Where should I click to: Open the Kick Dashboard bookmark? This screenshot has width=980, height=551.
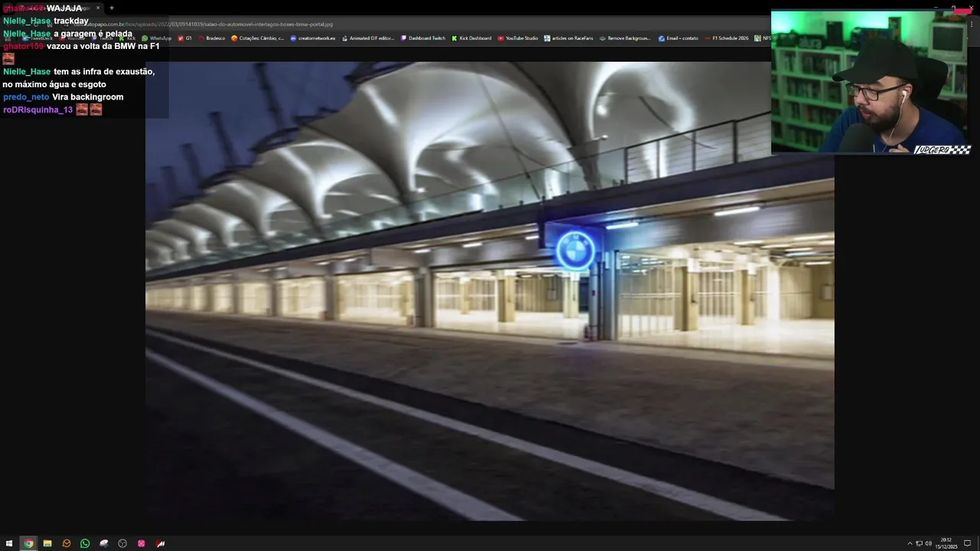[x=472, y=38]
